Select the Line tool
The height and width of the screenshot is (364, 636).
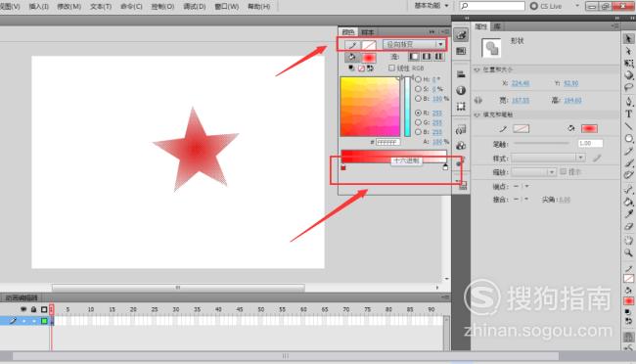tap(628, 126)
